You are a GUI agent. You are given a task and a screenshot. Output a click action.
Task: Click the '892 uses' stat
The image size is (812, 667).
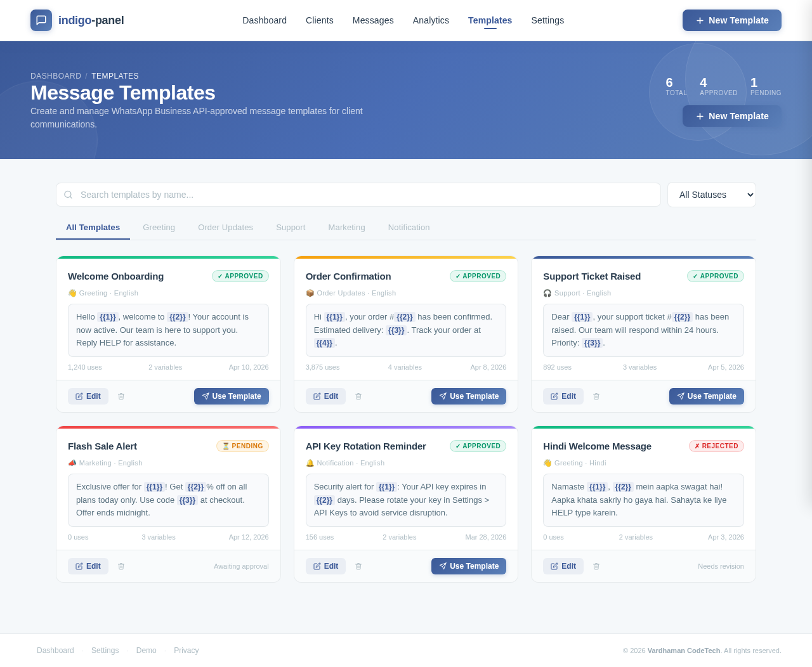point(557,367)
